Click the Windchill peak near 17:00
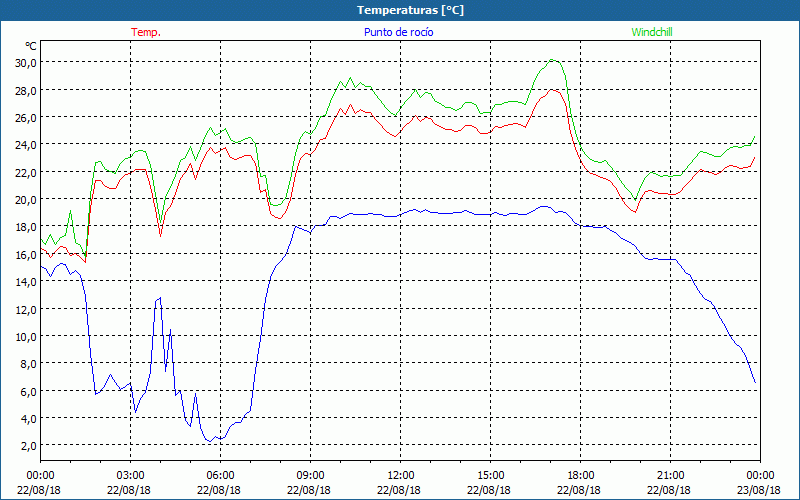Viewport: 800px width, 500px height. 553,60
